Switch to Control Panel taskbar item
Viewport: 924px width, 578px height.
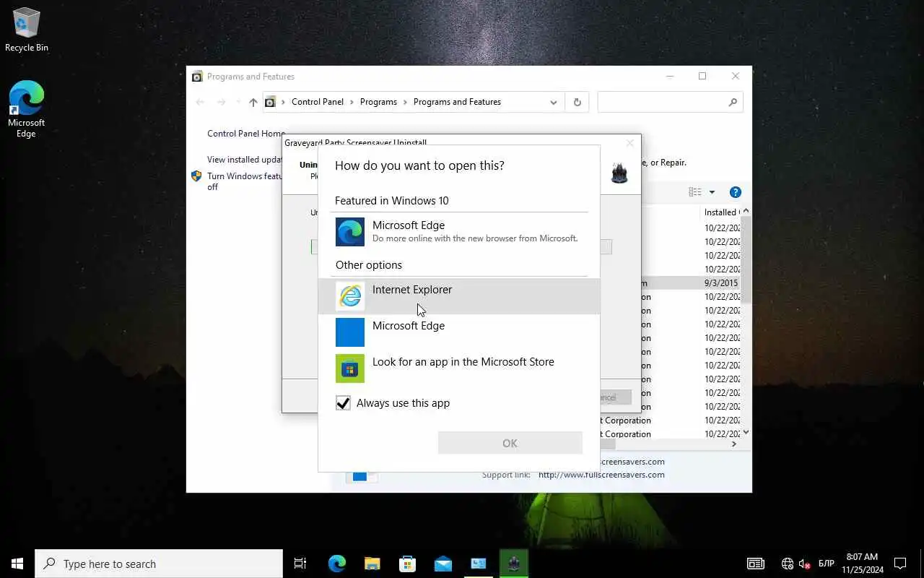tap(478, 564)
